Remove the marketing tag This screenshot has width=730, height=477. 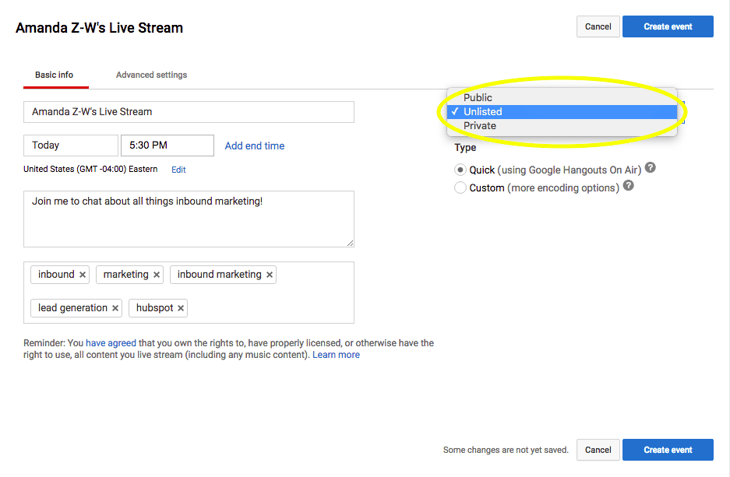(157, 275)
